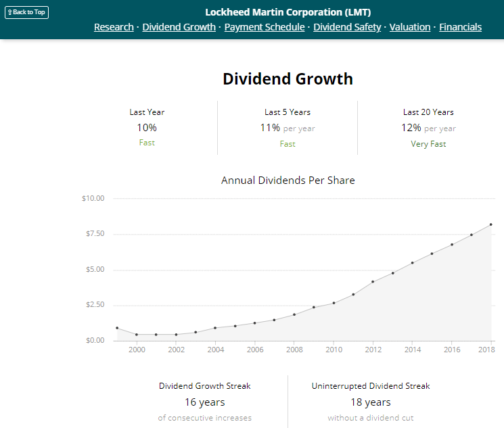Image resolution: width=504 pixels, height=428 pixels.
Task: Select the 11% per year value
Action: [288, 128]
